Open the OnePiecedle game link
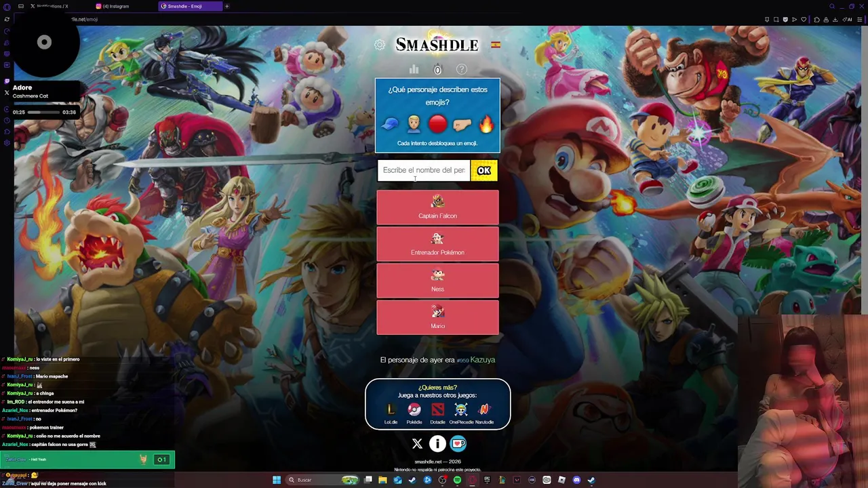Viewport: 868px width, 488px height. (461, 413)
